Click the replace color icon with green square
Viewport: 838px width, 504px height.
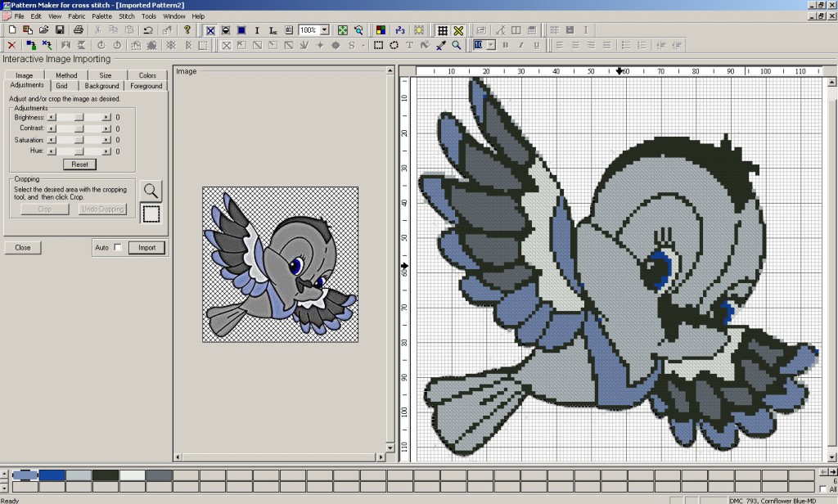point(31,46)
